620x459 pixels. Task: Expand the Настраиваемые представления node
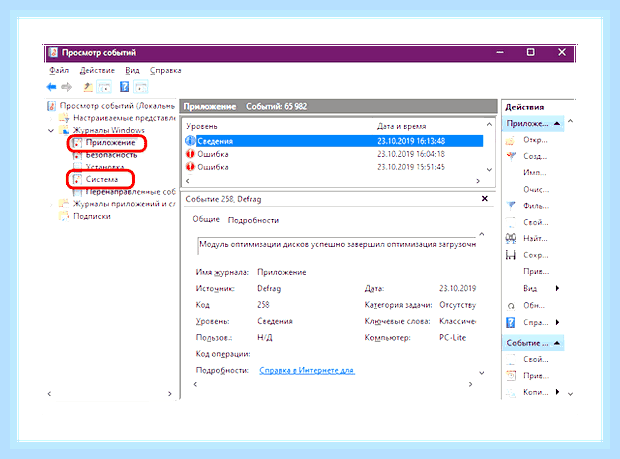(51, 118)
